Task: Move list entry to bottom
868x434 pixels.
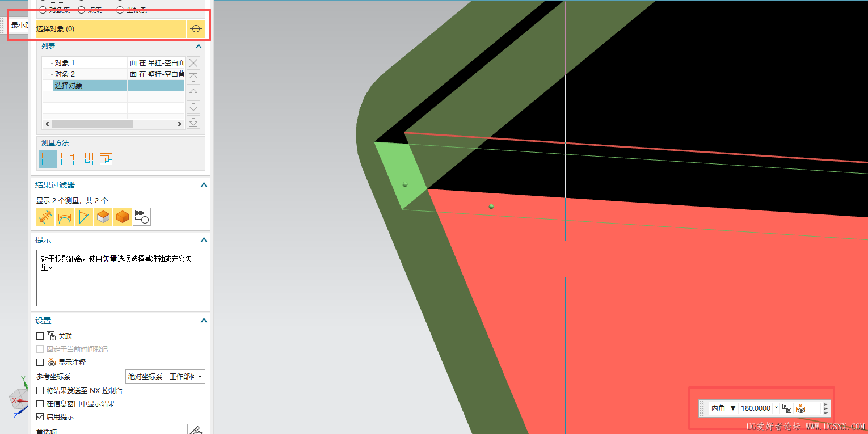Action: [193, 122]
